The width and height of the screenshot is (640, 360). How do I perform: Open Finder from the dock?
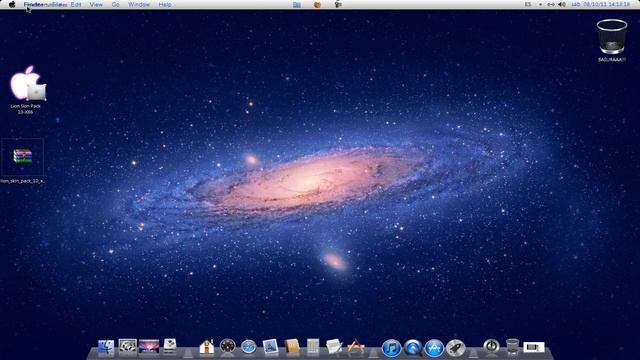coord(106,347)
